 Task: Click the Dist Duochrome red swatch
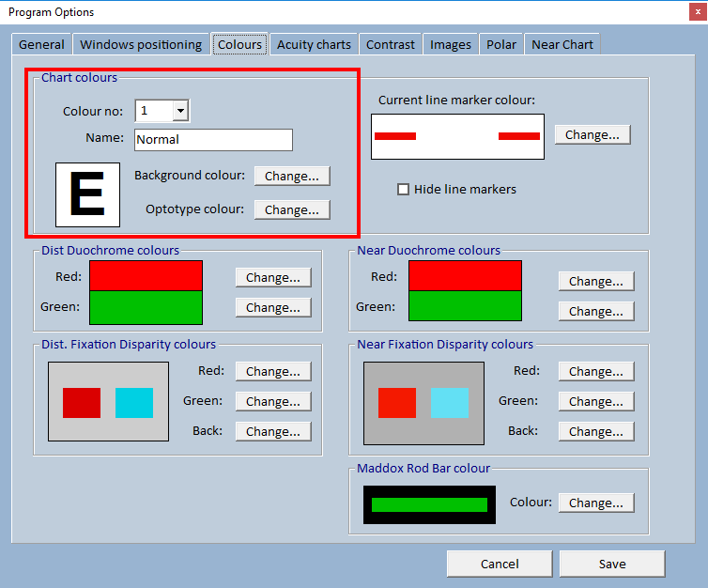146,275
